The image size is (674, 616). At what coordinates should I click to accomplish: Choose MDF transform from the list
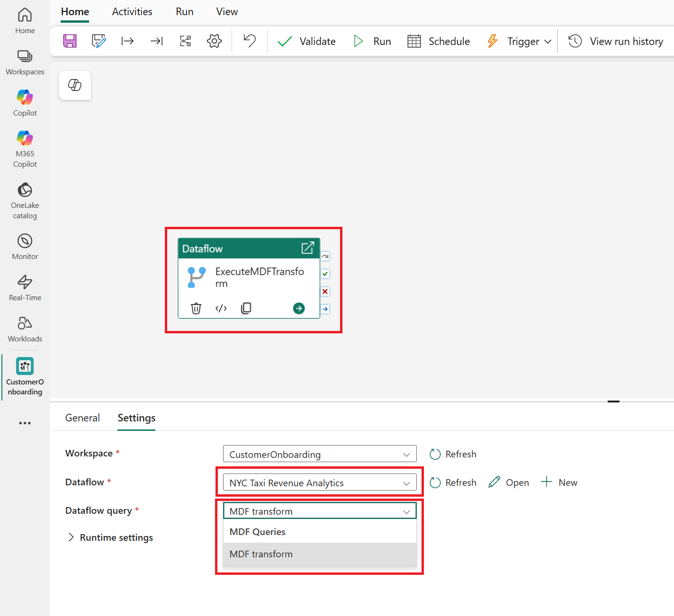click(x=320, y=554)
